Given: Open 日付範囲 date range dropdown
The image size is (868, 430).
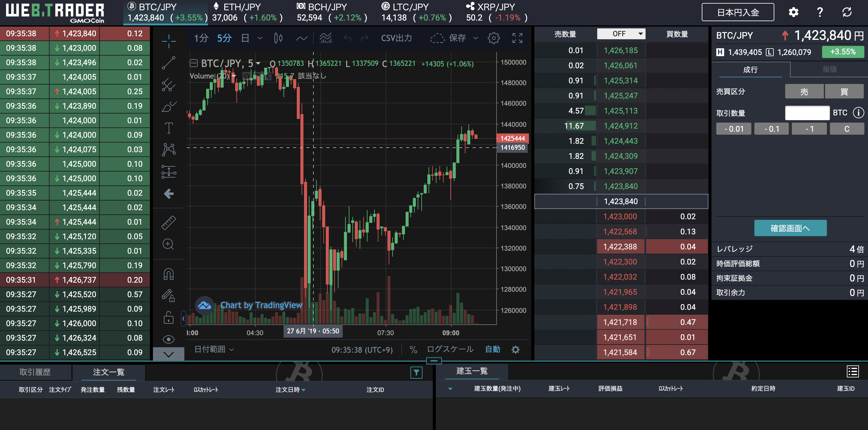Looking at the screenshot, I should point(214,349).
